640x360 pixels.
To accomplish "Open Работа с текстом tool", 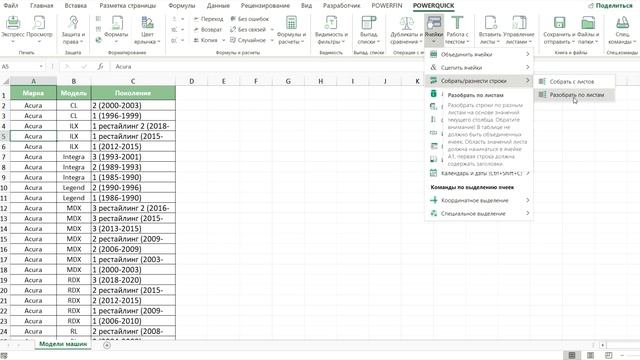I will (458, 29).
